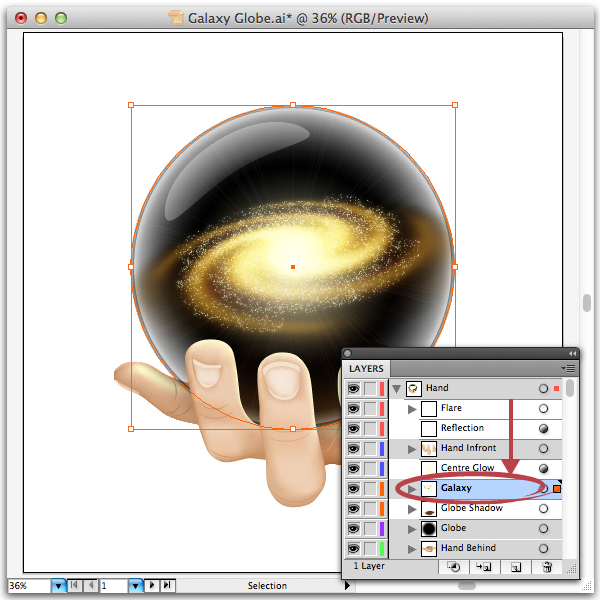This screenshot has height=600, width=600.
Task: Expand the Hand Infront sublayer
Action: pos(412,448)
